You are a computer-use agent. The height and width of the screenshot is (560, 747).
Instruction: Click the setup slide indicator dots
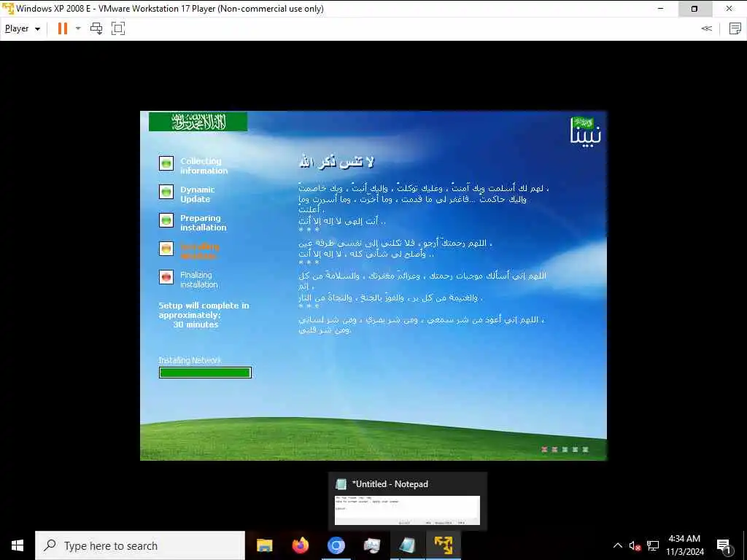click(565, 449)
